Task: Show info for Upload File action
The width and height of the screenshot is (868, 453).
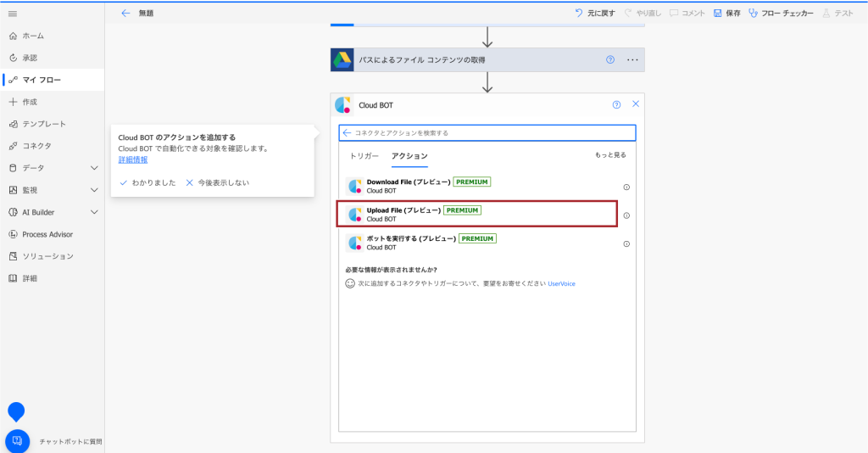Action: (x=626, y=215)
